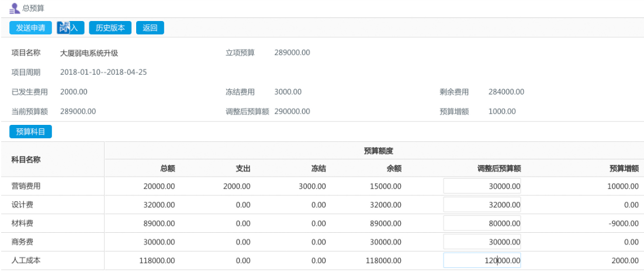The width and height of the screenshot is (644, 276).
Task: Select 营销费用 支出 cell 2000.00
Action: click(x=237, y=186)
